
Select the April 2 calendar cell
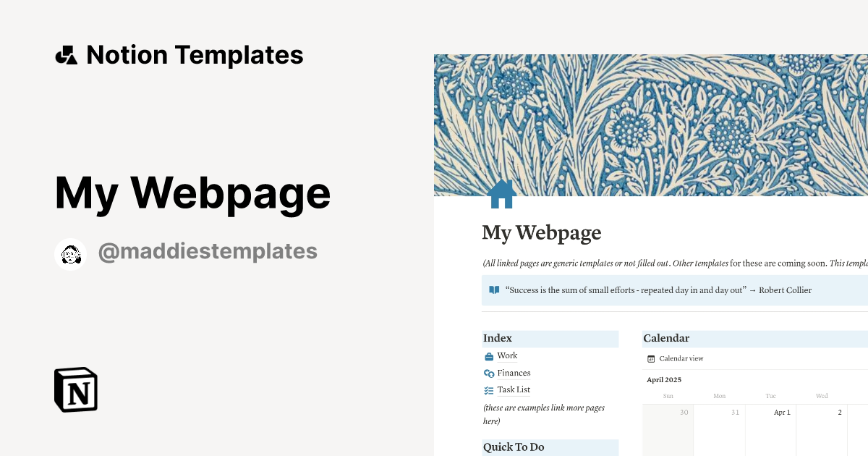pos(821,427)
